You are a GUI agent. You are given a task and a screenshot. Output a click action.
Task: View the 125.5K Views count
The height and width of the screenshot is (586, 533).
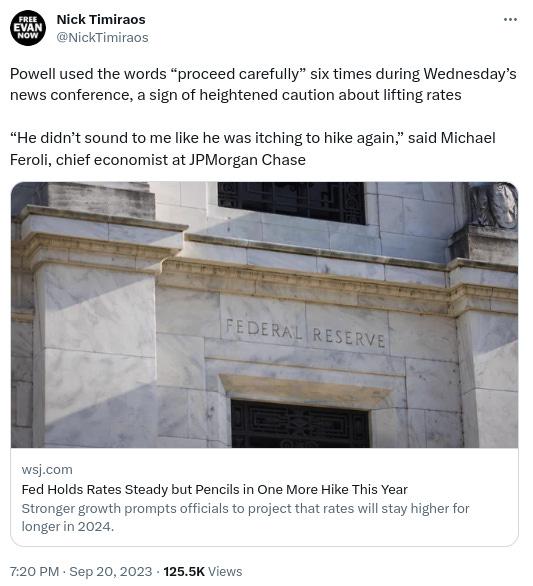tap(203, 571)
